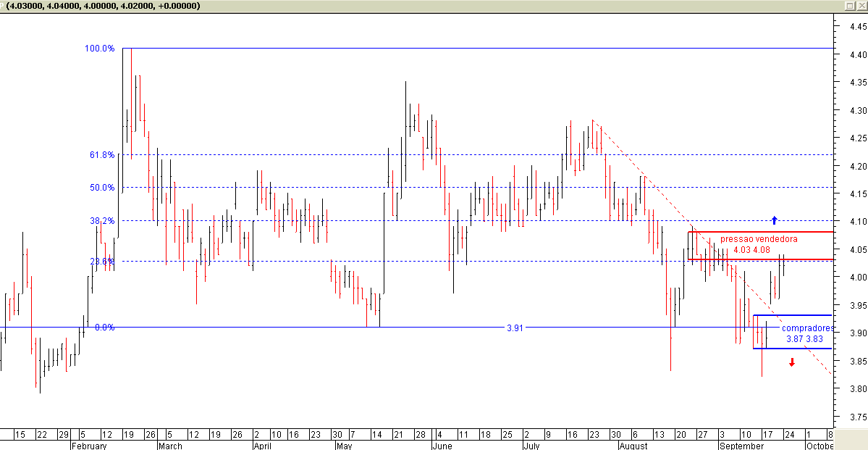Click the 4.40 price axis label

[860, 54]
